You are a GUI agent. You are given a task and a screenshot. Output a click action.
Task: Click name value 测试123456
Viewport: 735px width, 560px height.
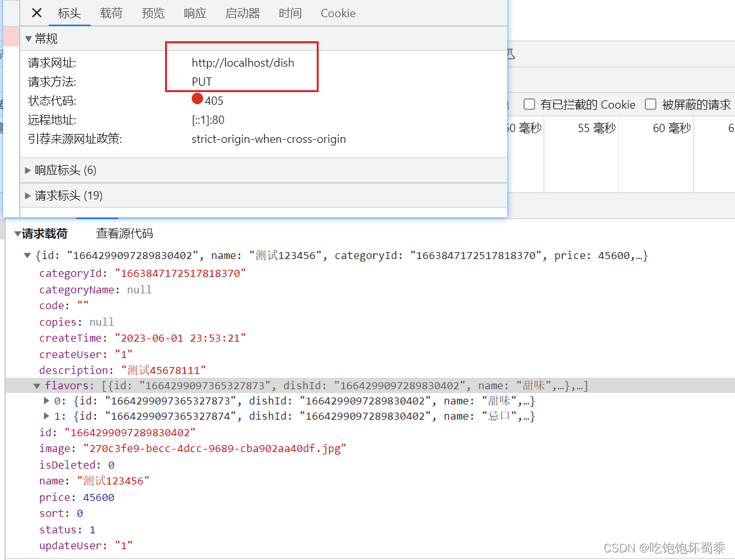coord(114,481)
